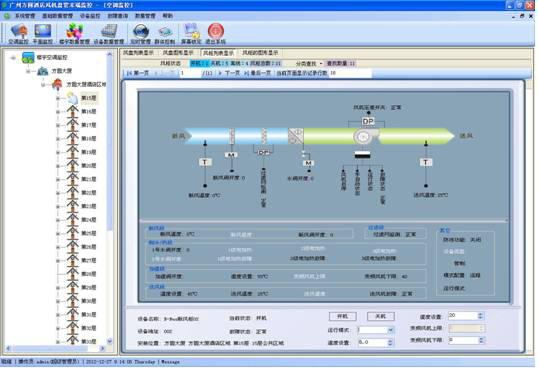Image resolution: width=538 pixels, height=371 pixels.
Task: Click the T sensor on supply-air side
Action: (426, 162)
